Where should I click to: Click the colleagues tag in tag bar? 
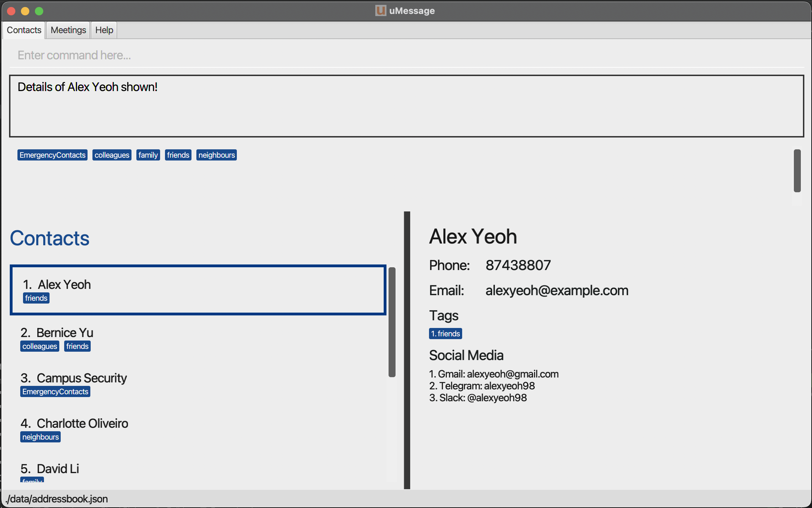point(112,155)
